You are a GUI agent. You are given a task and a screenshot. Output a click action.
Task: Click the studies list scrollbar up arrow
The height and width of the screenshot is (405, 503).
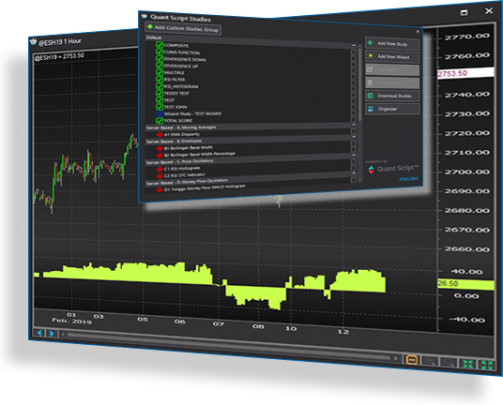coord(360,46)
